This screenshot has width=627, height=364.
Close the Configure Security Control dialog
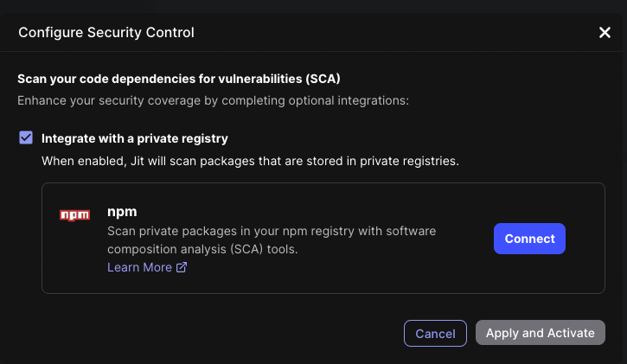point(605,33)
